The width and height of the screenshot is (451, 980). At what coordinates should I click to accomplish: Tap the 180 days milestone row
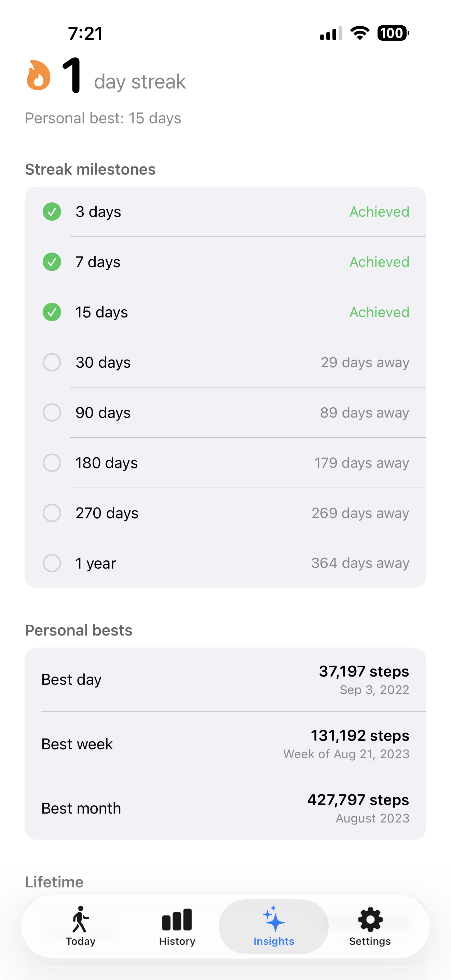click(225, 463)
